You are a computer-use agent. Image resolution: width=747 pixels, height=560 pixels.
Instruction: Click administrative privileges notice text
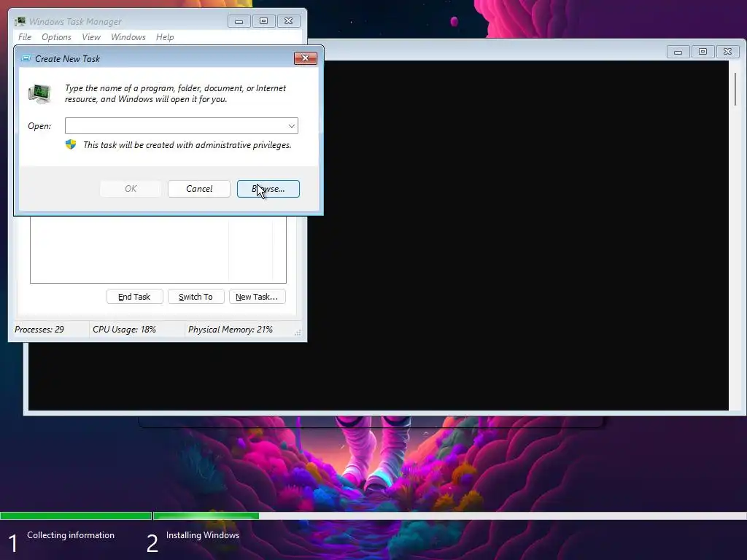187,145
